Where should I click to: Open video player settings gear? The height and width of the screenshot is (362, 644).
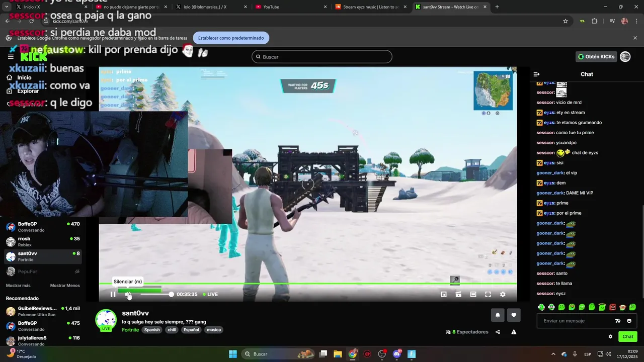click(x=502, y=295)
